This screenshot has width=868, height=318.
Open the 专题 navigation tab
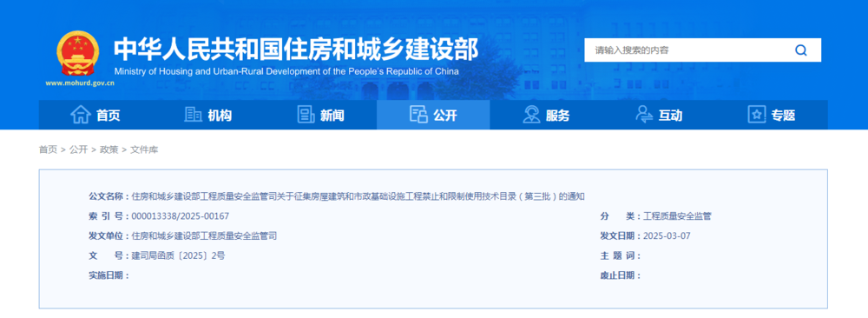772,115
